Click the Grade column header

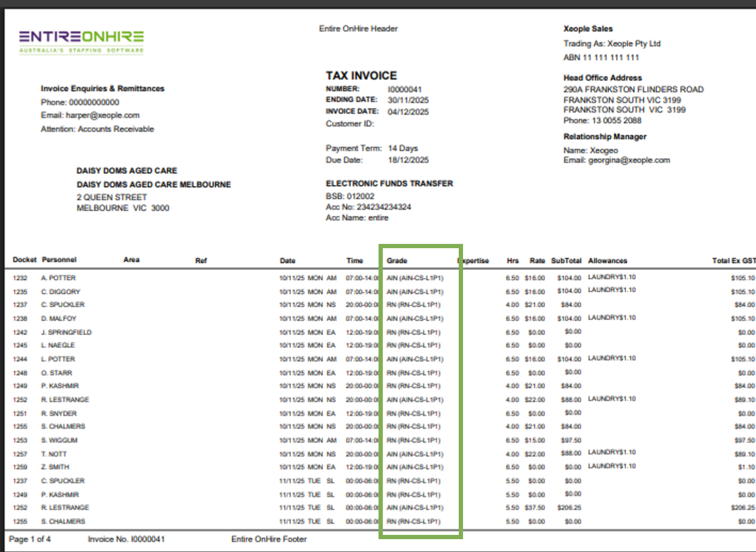(x=397, y=260)
